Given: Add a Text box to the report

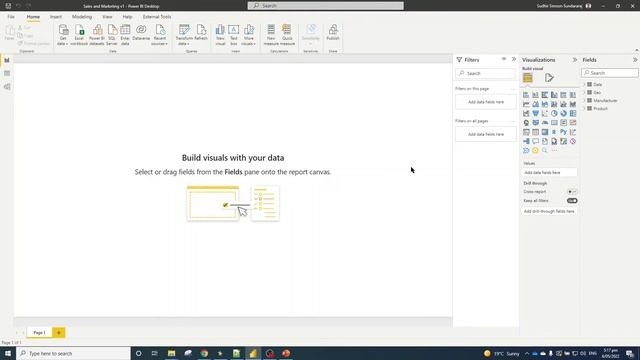Looking at the screenshot, I should [233, 35].
